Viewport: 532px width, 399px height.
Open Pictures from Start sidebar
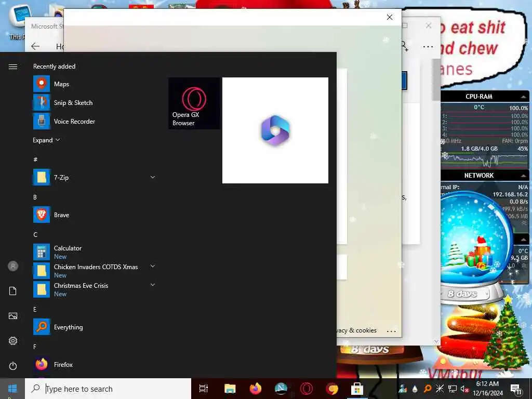tap(13, 316)
